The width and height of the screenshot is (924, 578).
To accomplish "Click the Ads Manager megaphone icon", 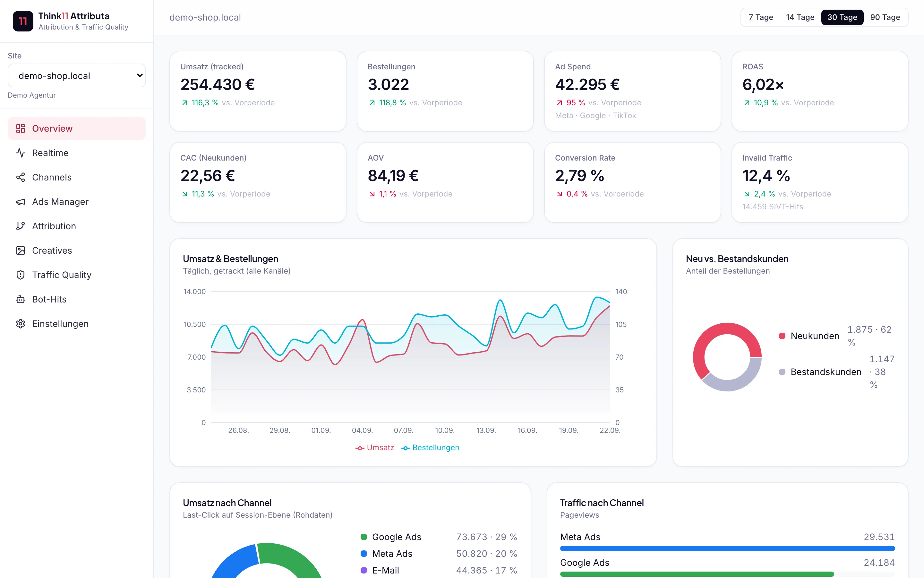I will [21, 202].
